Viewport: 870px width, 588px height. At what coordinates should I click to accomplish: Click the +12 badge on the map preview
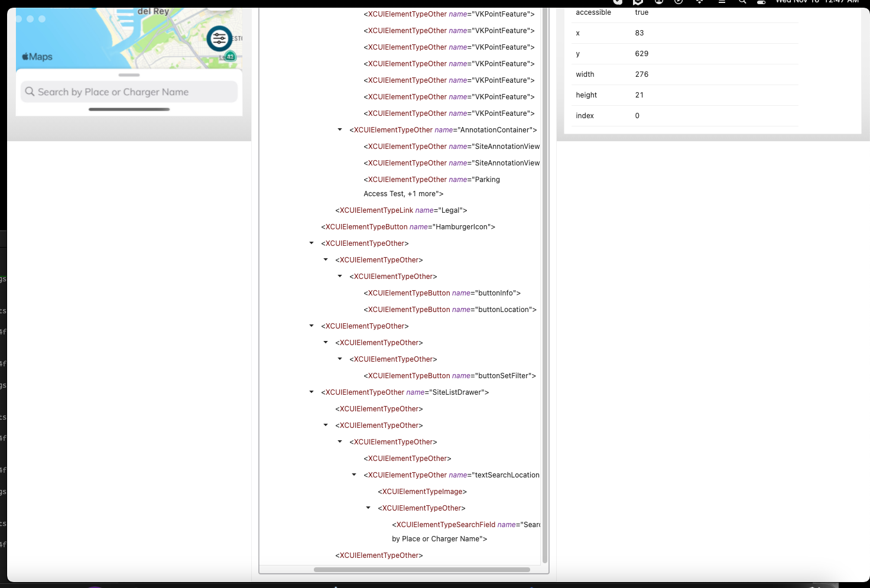[231, 57]
